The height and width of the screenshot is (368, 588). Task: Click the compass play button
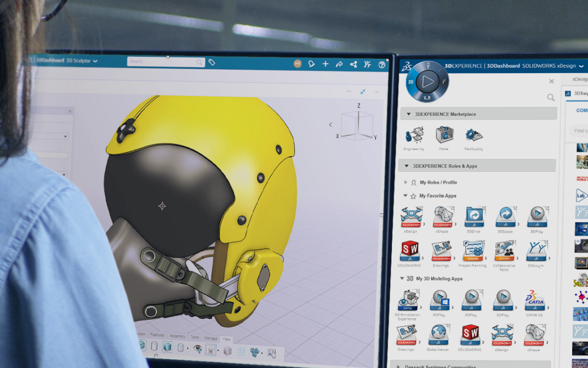[x=427, y=81]
